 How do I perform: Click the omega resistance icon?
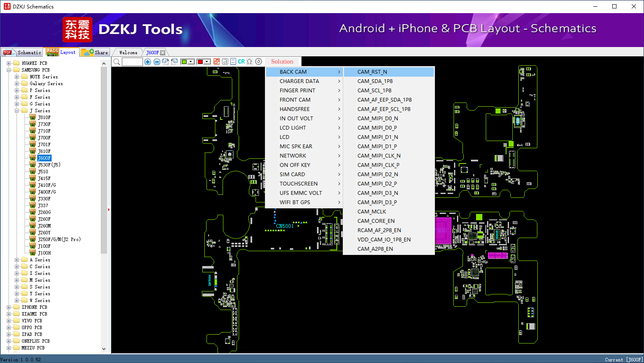coord(250,61)
